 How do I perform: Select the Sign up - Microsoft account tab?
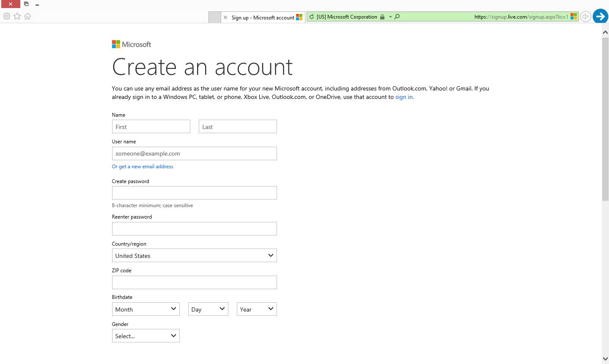click(x=263, y=17)
